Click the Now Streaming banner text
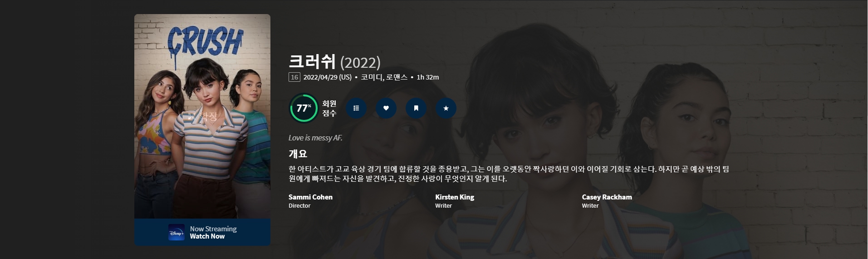The width and height of the screenshot is (868, 259). 213,229
